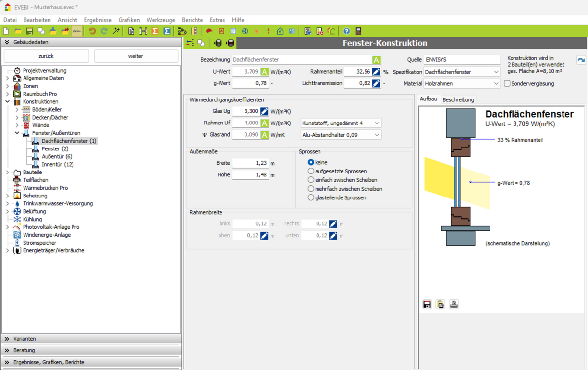Click the clipboard copy icon under the diagram
The image size is (588, 370).
(x=440, y=304)
